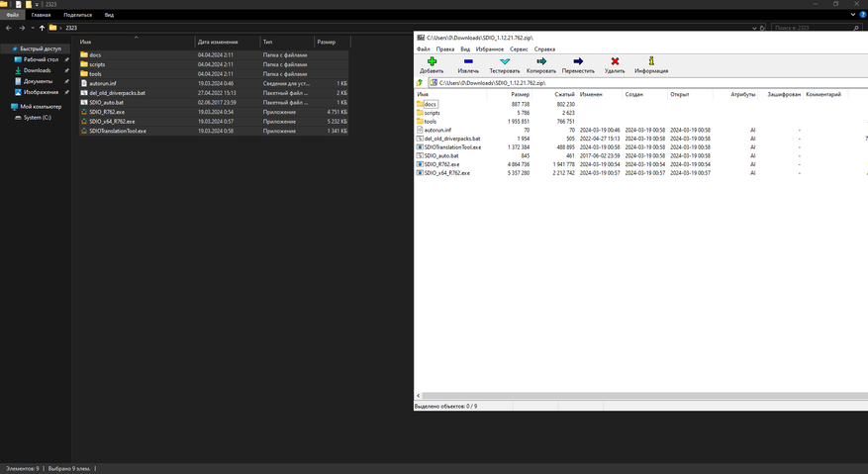Select Downloads in Explorer's sidebar
Viewport: 868px width, 474px height.
point(37,70)
